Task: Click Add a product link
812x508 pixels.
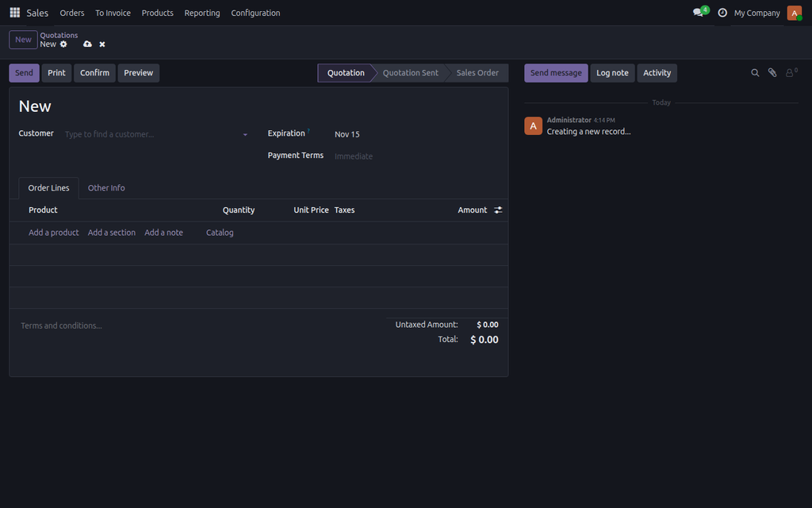Action: [53, 233]
